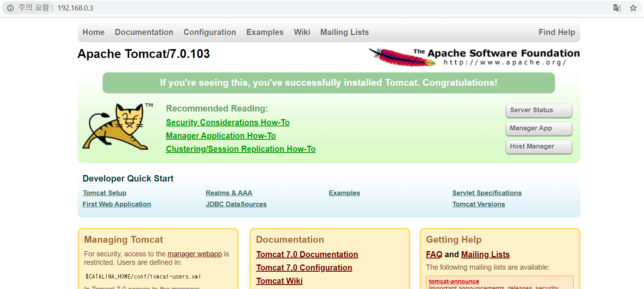Open Manager Application How-To link
The image size is (644, 289).
(221, 136)
